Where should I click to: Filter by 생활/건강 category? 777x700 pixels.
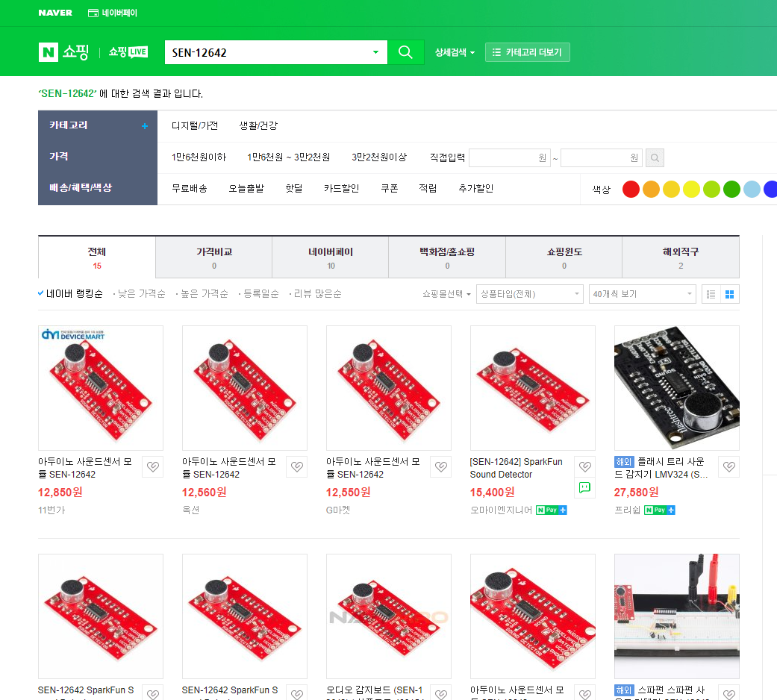click(x=258, y=126)
